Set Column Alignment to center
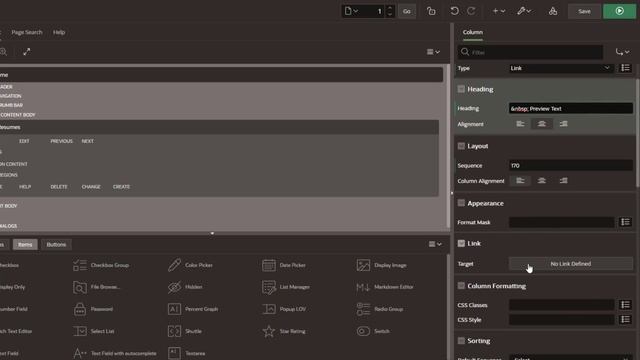 pos(542,181)
